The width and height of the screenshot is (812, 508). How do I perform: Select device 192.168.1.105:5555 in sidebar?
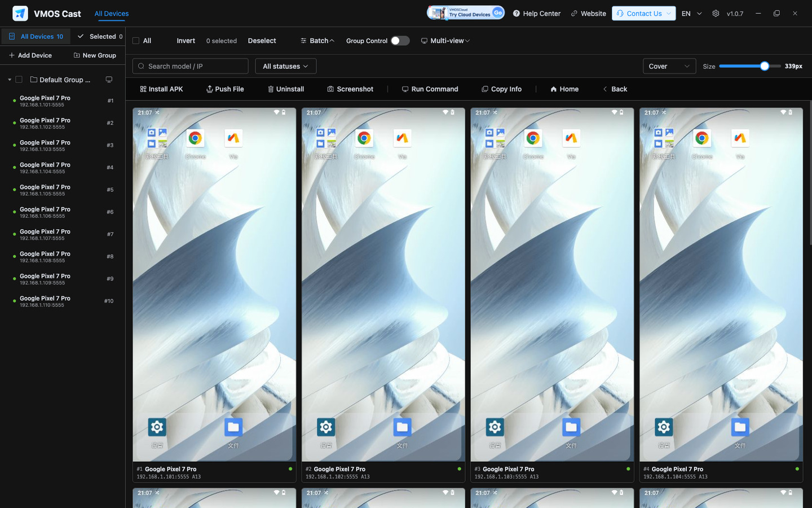pyautogui.click(x=63, y=190)
